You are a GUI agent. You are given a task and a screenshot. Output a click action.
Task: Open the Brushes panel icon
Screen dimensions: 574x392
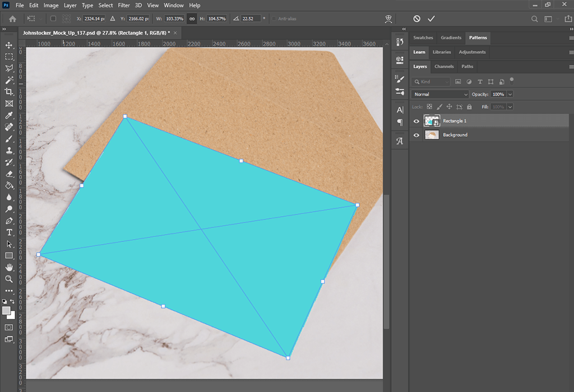[x=400, y=78]
